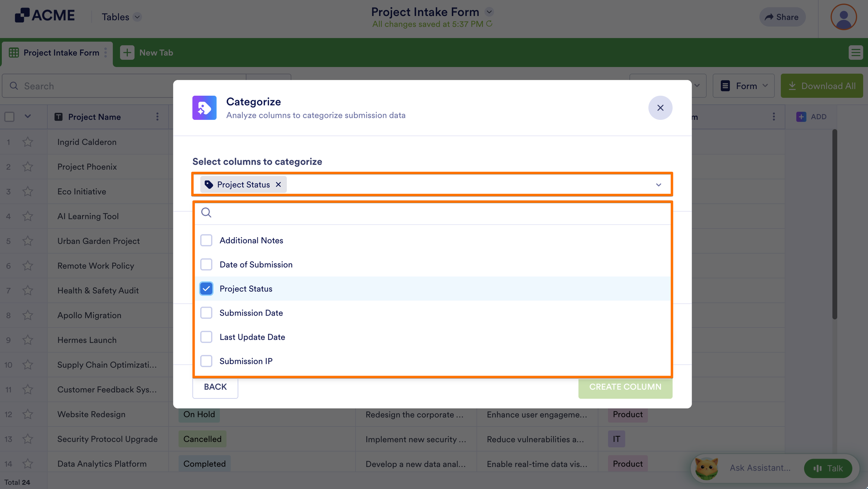Screen dimensions: 868x489
Task: Close the Categorize dialog
Action: click(660, 108)
